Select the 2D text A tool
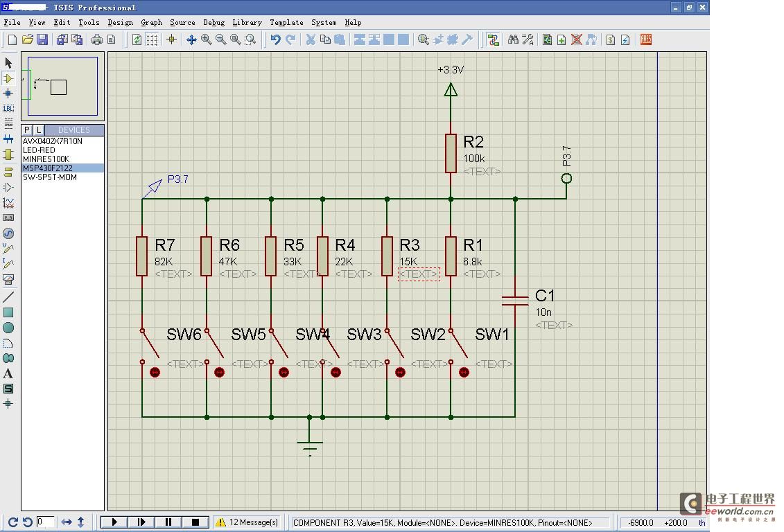784x532 pixels. (x=8, y=373)
